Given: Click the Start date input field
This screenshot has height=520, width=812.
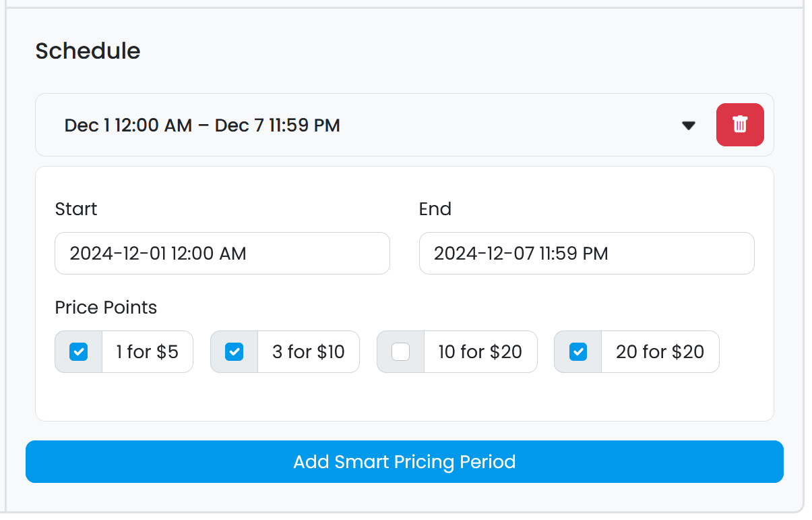Looking at the screenshot, I should (x=222, y=254).
